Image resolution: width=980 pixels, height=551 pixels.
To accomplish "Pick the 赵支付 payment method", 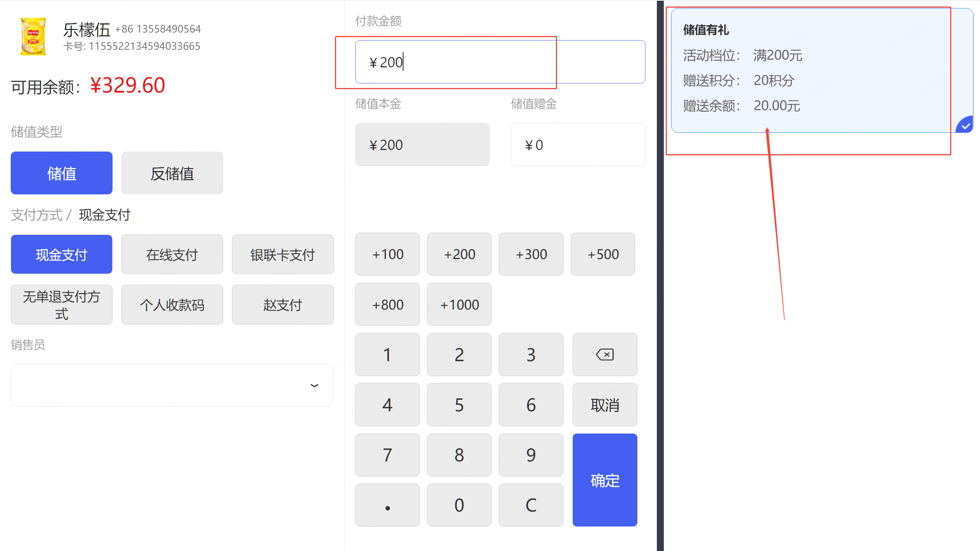I will [x=283, y=305].
